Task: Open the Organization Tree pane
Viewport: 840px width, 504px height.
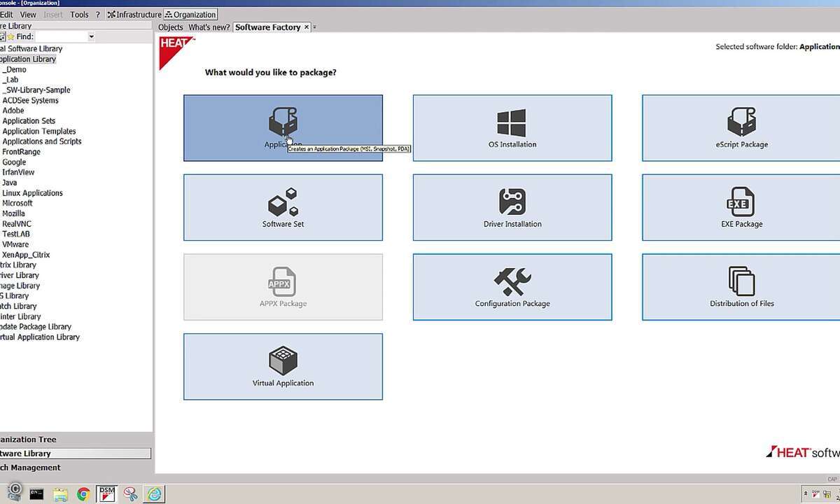Action: [x=76, y=440]
